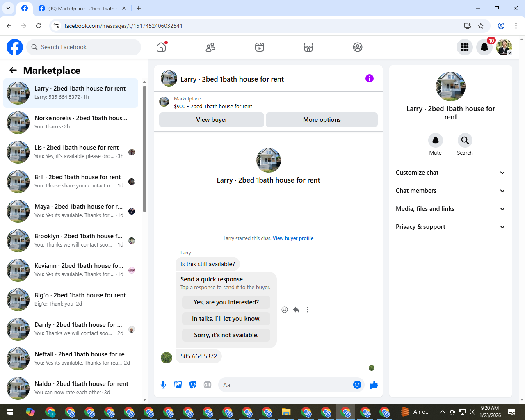Switch to the Marketplace 2bed 1bath browser tab
Viewport: 525px width, 420px height.
pos(82,8)
